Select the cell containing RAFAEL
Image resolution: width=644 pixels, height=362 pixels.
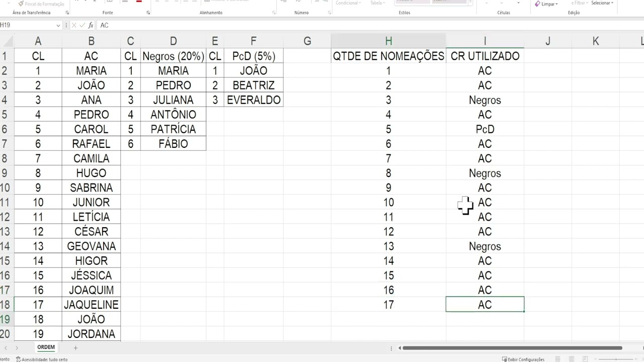click(91, 144)
